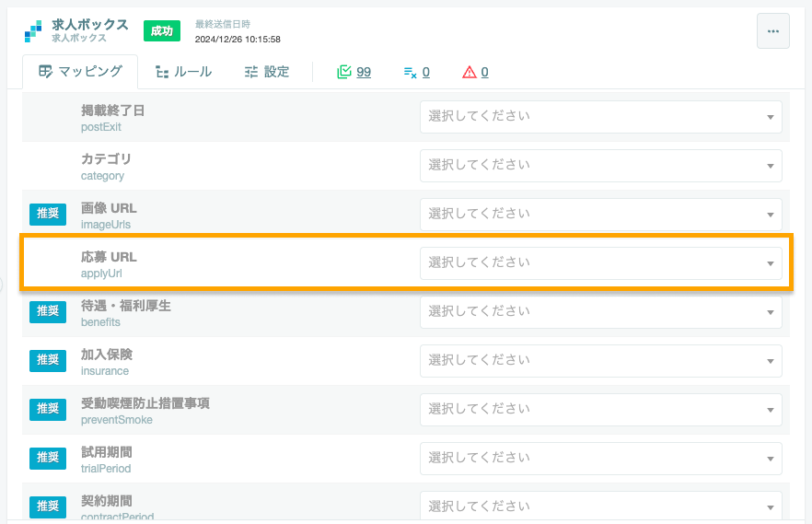Click the 求人ボックス logo icon

(x=33, y=31)
